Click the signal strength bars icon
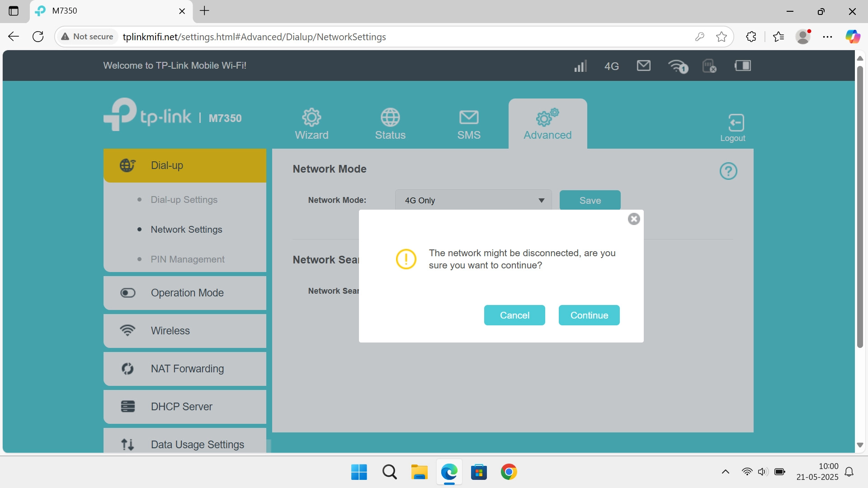868x488 pixels. [580, 66]
